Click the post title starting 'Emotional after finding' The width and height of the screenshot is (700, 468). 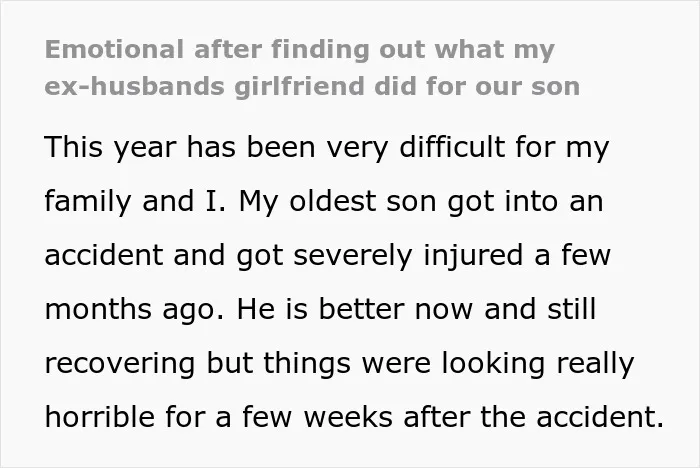click(x=312, y=68)
